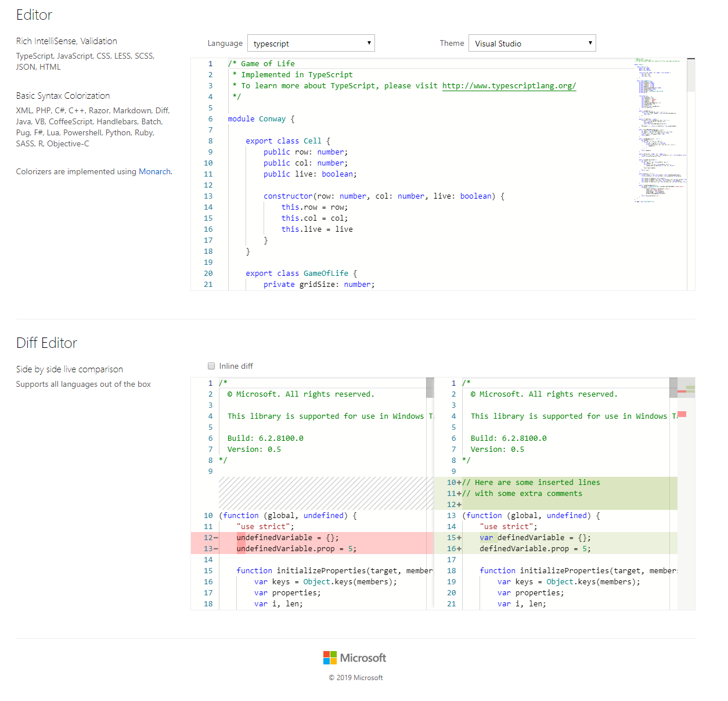Click the code minimap in the editor
This screenshot has width=728, height=701.
coord(660,130)
